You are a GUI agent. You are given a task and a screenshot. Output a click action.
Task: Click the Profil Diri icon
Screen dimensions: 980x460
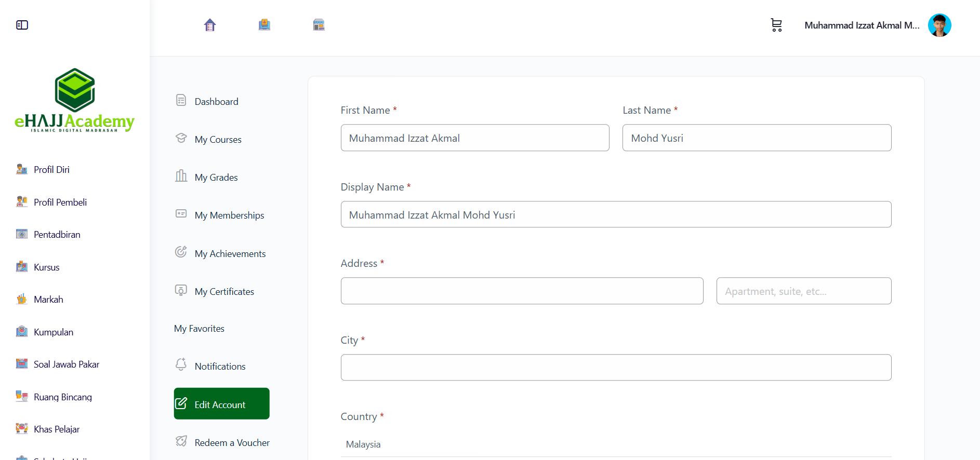click(x=22, y=169)
